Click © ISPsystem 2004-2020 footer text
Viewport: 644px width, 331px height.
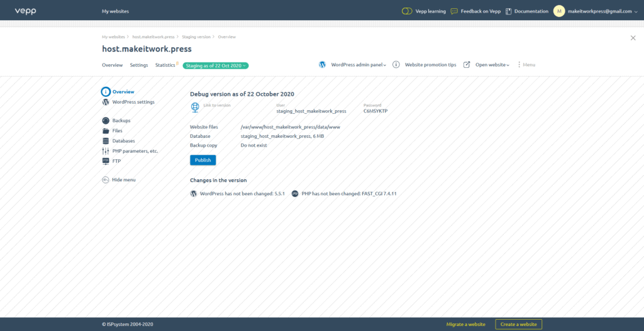point(127,325)
